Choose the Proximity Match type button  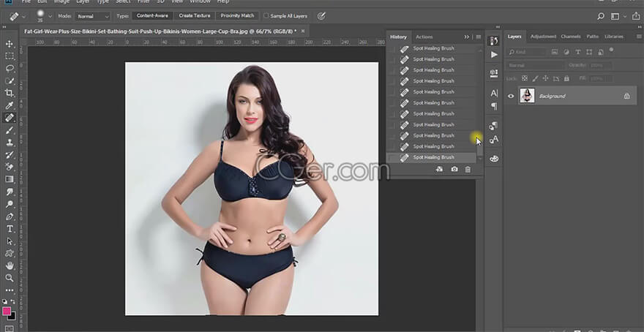tap(237, 16)
